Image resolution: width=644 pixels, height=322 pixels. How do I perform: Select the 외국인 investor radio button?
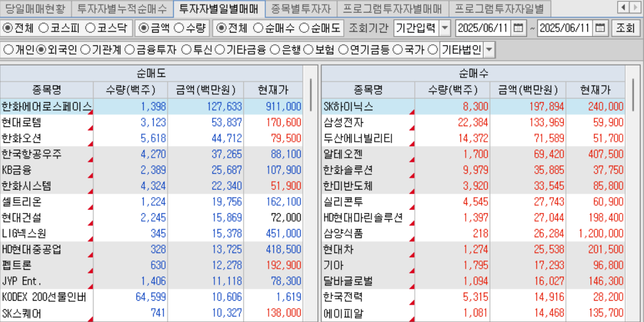coord(41,50)
